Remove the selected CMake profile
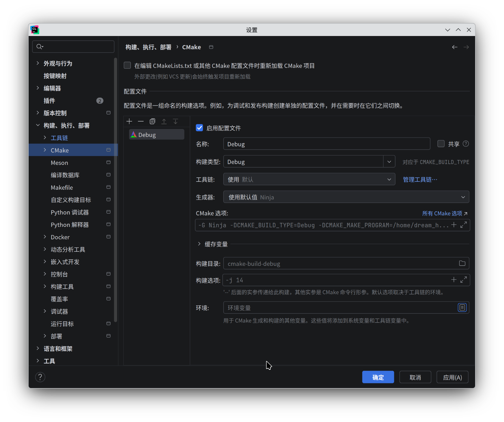The width and height of the screenshot is (504, 422). pos(141,121)
